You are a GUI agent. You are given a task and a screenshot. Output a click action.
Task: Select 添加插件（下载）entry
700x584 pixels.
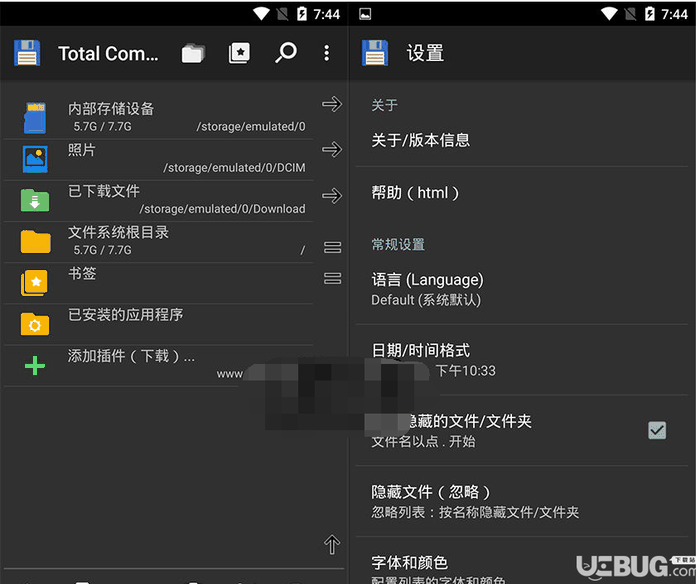coord(158,365)
